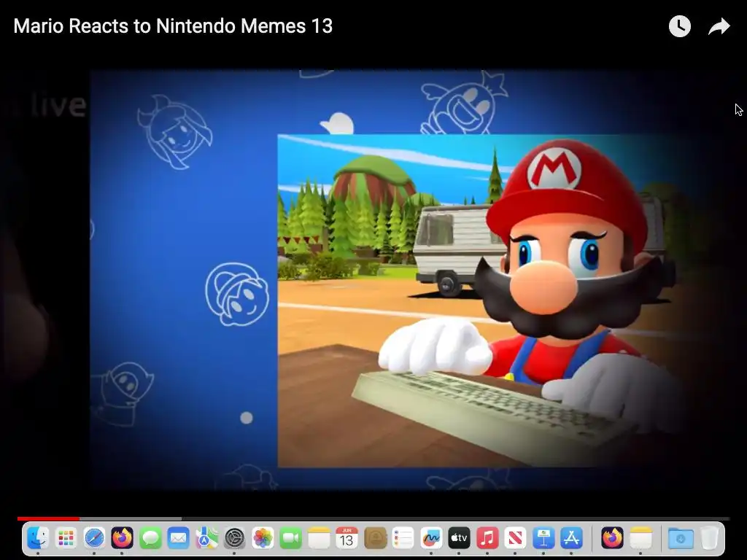Launch Music from the Dock

(x=487, y=538)
